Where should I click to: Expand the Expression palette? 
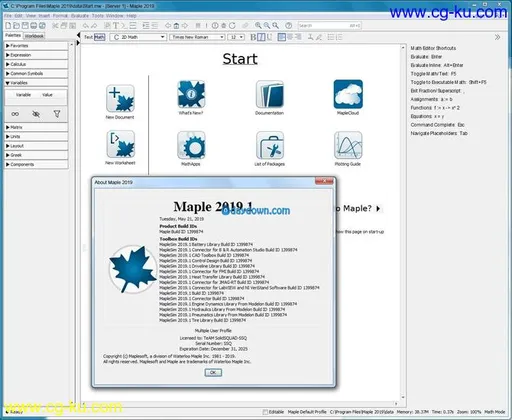tap(36, 55)
